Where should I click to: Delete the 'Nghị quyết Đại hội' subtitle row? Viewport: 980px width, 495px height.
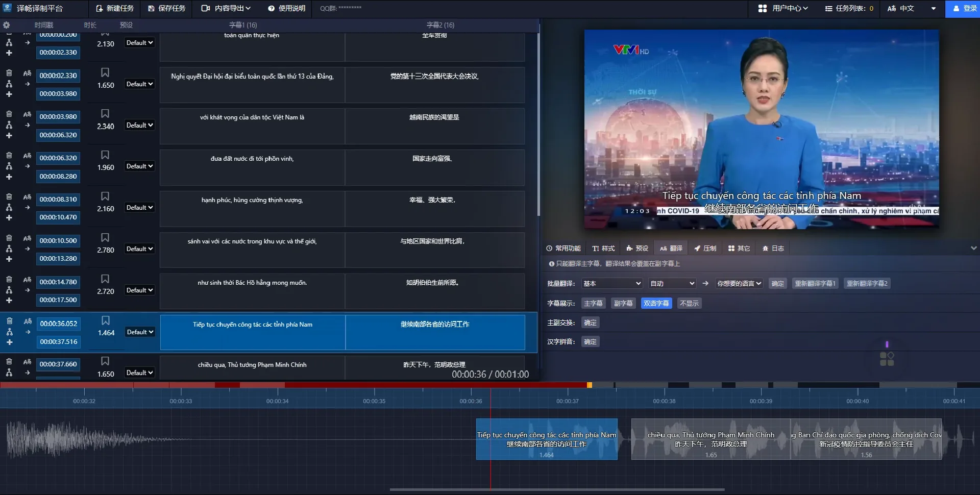tap(9, 73)
